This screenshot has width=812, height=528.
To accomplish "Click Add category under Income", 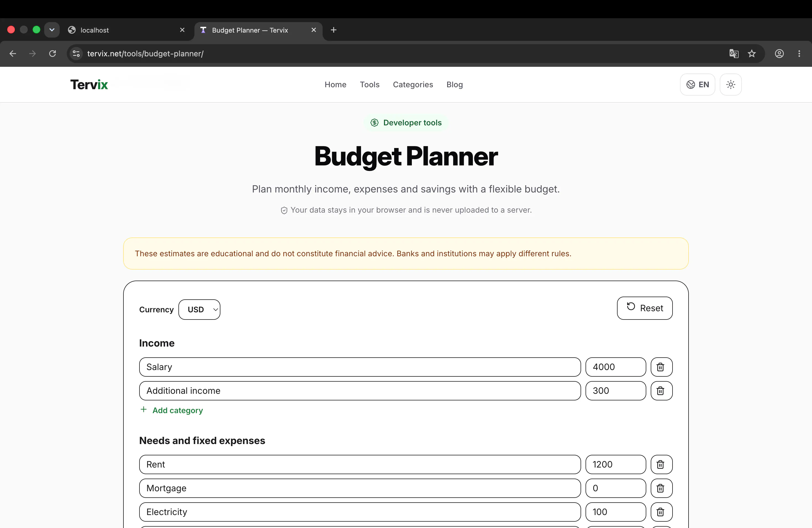I will [172, 410].
